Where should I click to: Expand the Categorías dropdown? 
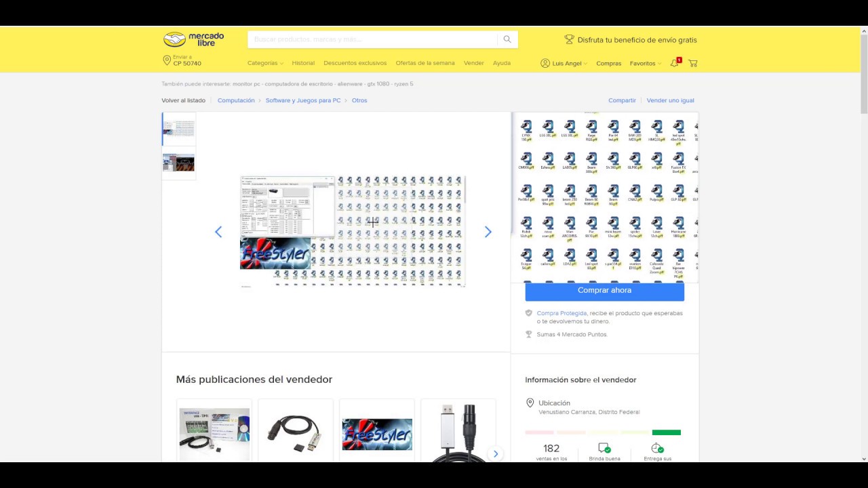[x=265, y=63]
